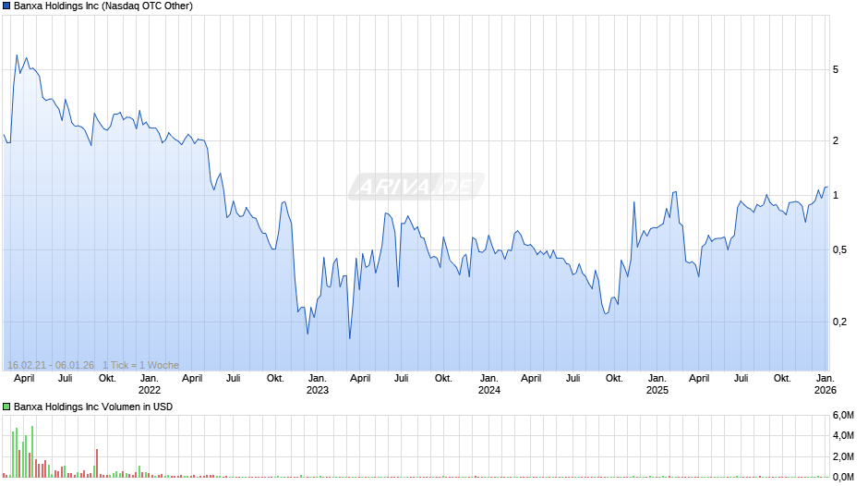Click the date range text 16.02.21 - 06.01.26
The height and width of the screenshot is (486, 868).
tap(51, 365)
